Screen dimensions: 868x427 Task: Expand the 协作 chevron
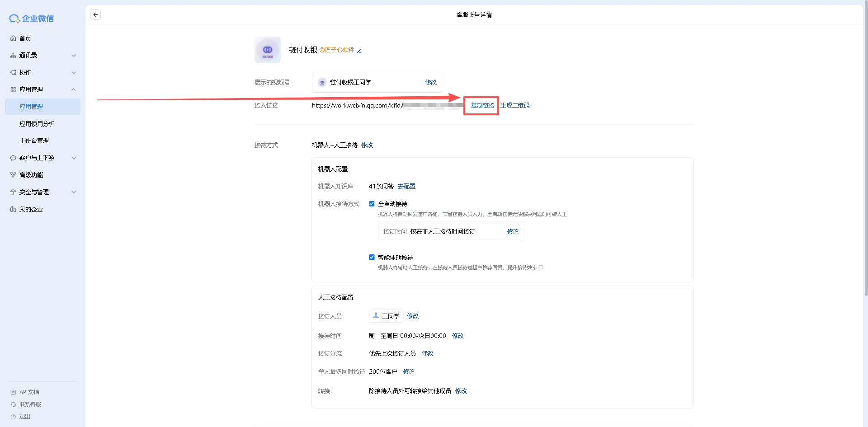coord(74,73)
